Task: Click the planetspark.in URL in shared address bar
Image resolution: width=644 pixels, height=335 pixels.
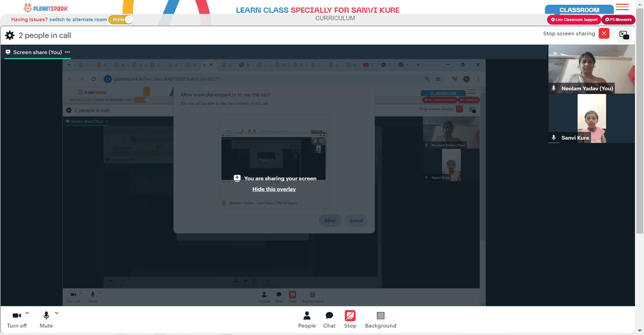Action: click(x=167, y=79)
